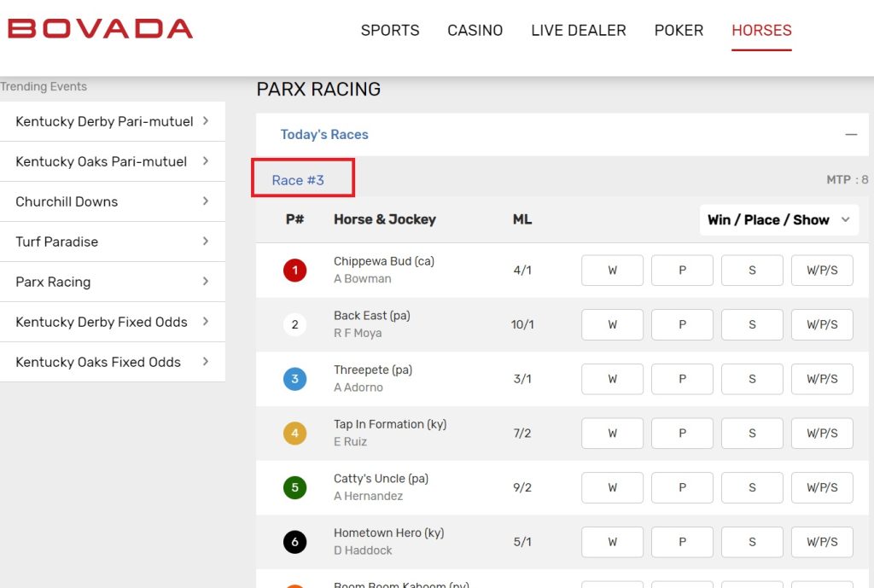Open the Sports section

pyautogui.click(x=389, y=30)
